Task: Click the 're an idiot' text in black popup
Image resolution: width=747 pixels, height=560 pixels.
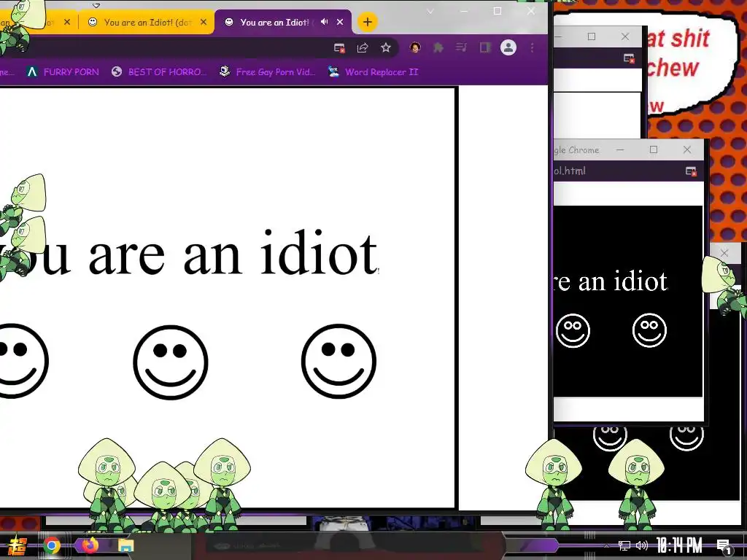Action: tap(611, 281)
